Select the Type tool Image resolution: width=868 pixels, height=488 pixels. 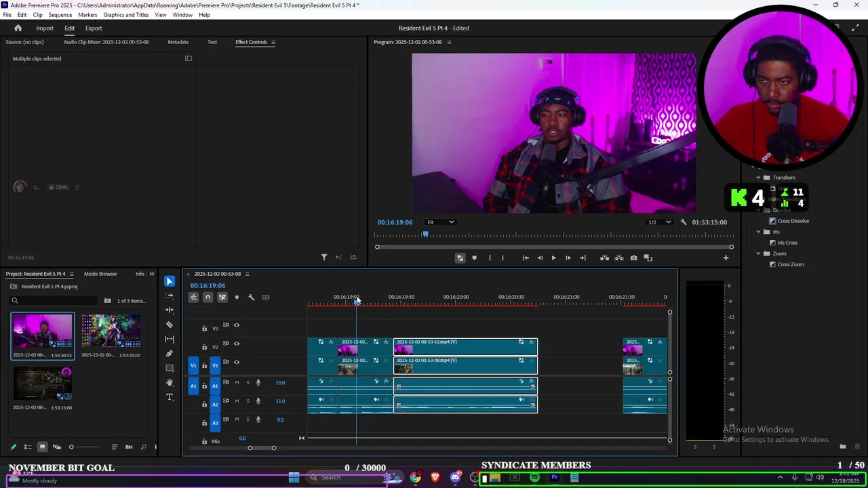click(170, 397)
